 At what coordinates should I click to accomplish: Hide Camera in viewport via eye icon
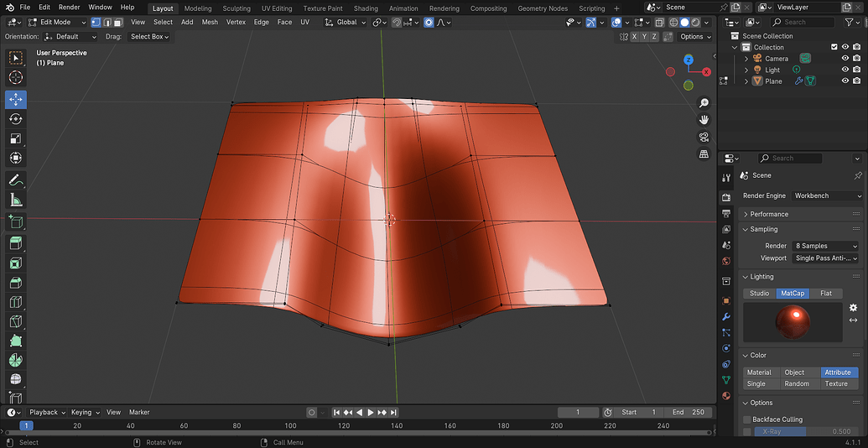845,58
